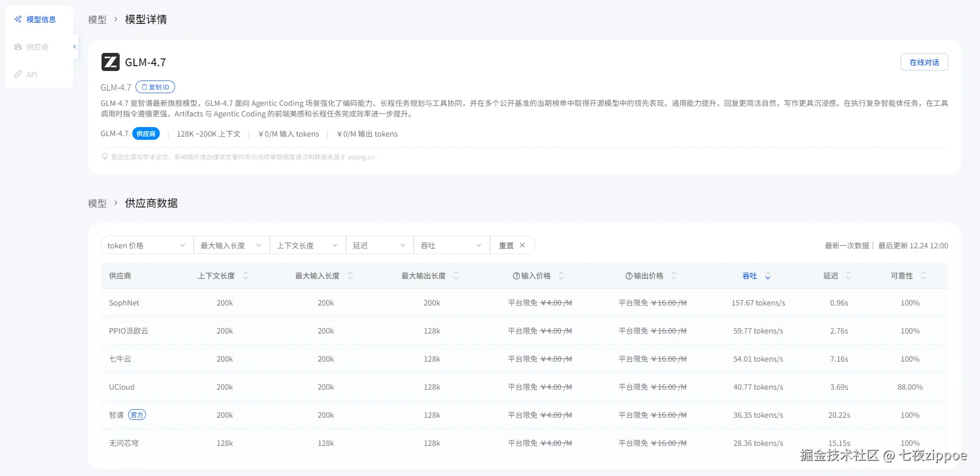Open 供应商 in the sidebar
Screen dimensions: 980x476
tap(31, 47)
